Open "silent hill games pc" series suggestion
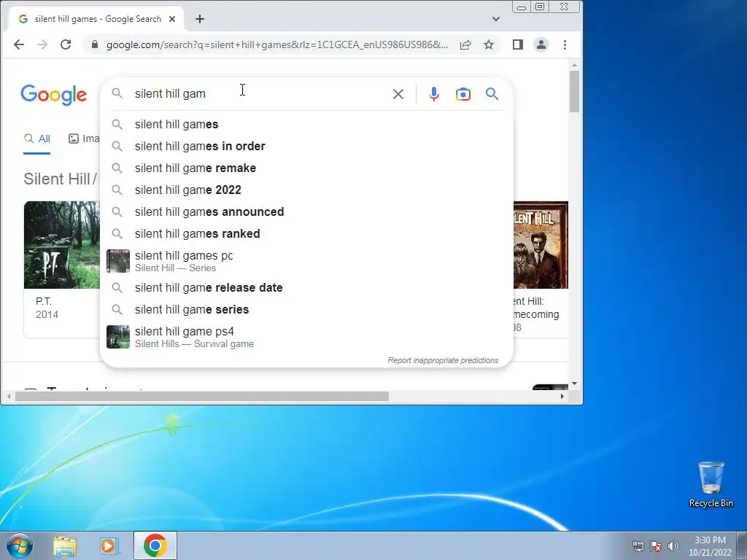 pyautogui.click(x=307, y=261)
